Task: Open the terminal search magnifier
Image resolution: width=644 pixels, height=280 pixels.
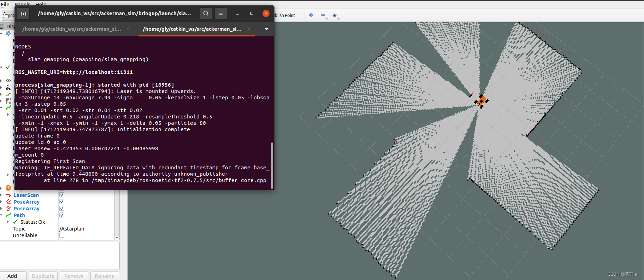Action: click(x=206, y=14)
